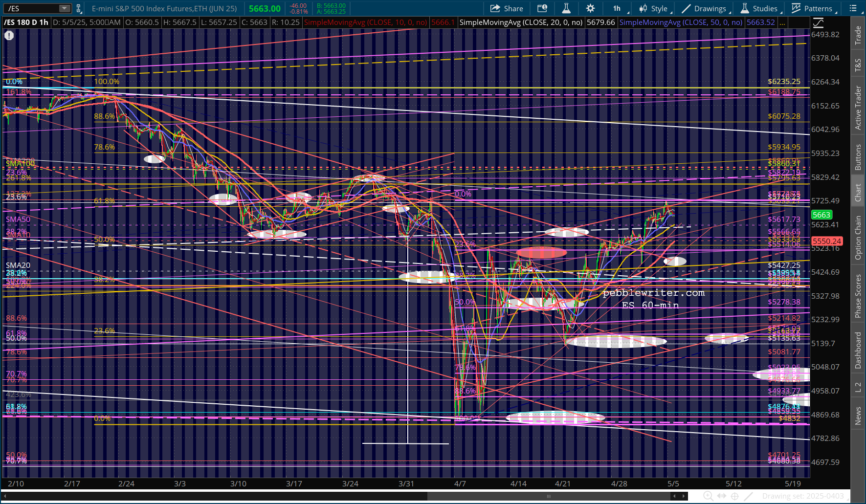The image size is (866, 504).
Task: Click the zoom-in magnifier icon
Action: coord(708,496)
